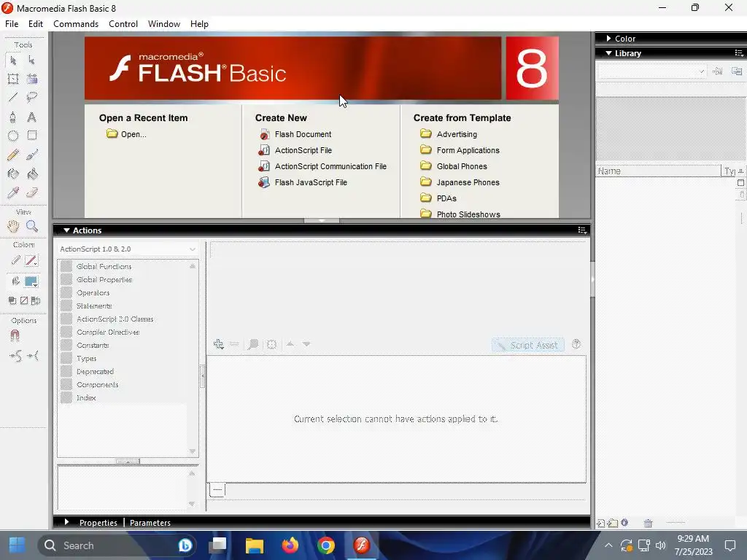This screenshot has height=560, width=747.
Task: Select the Pencil tool
Action: (13, 155)
